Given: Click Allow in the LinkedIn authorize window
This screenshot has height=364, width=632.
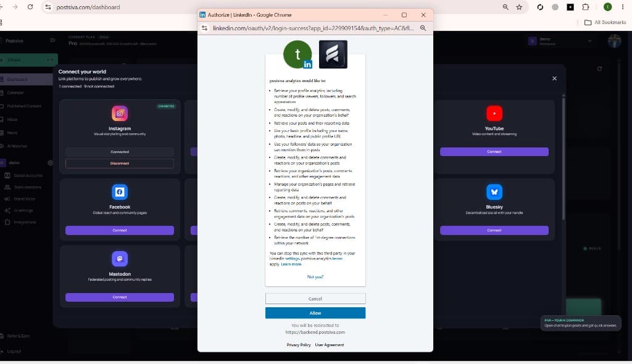Looking at the screenshot, I should pos(315,313).
